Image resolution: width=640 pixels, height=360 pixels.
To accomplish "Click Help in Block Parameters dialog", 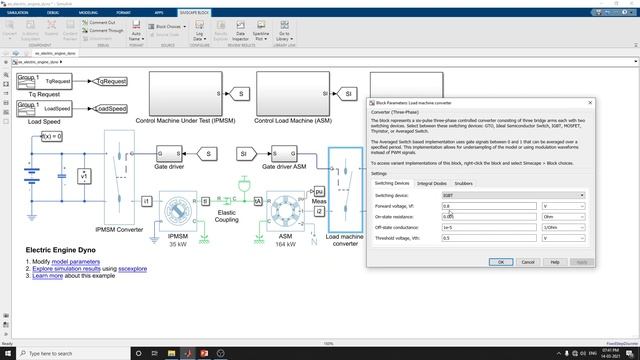I will point(555,262).
